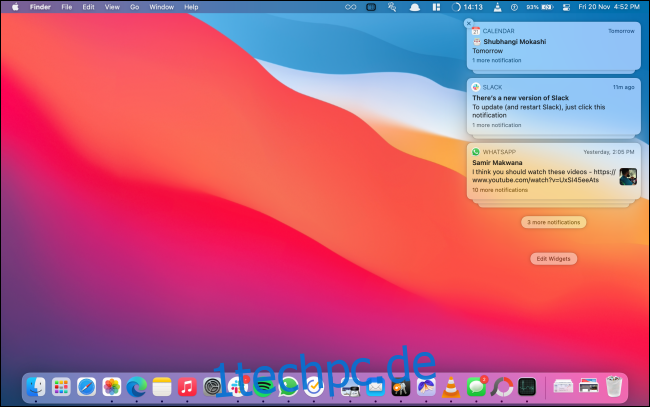Click the first minimized window in Dock
The image size is (650, 407).
tap(563, 387)
